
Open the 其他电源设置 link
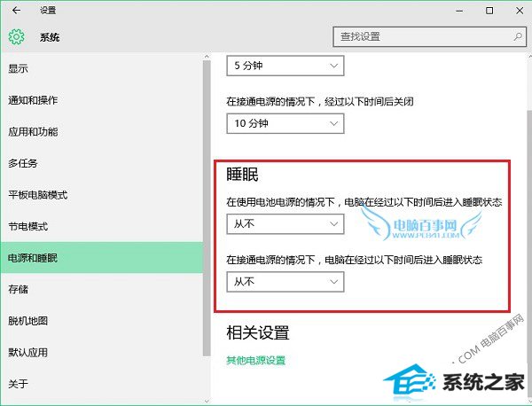coord(255,361)
